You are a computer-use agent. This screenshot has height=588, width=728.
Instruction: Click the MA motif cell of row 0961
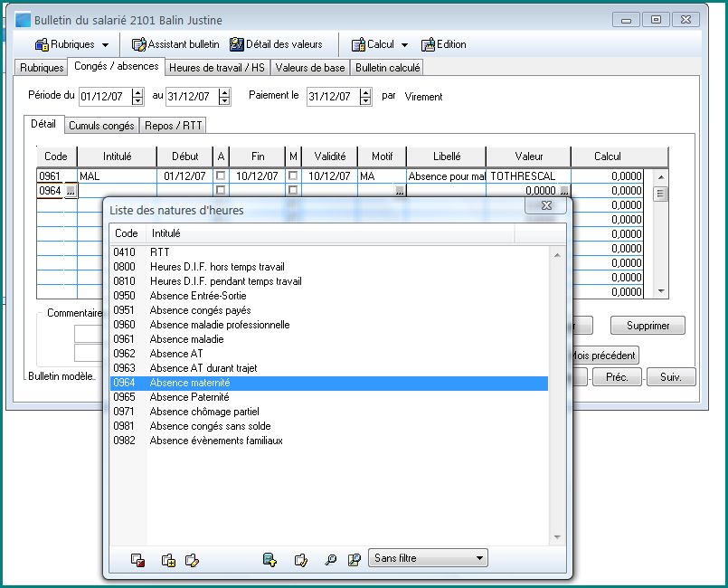(x=381, y=176)
